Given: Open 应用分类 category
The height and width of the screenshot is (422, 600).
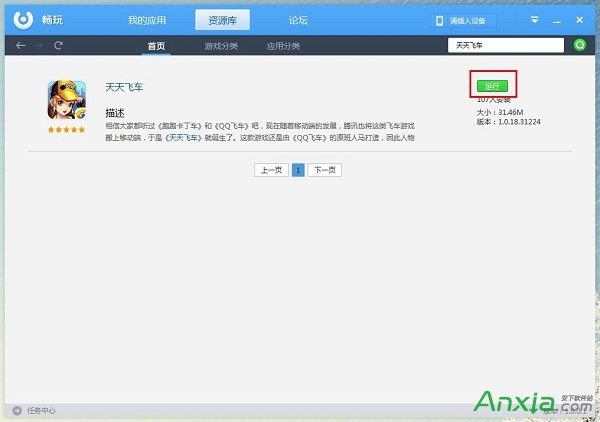Looking at the screenshot, I should click(283, 46).
